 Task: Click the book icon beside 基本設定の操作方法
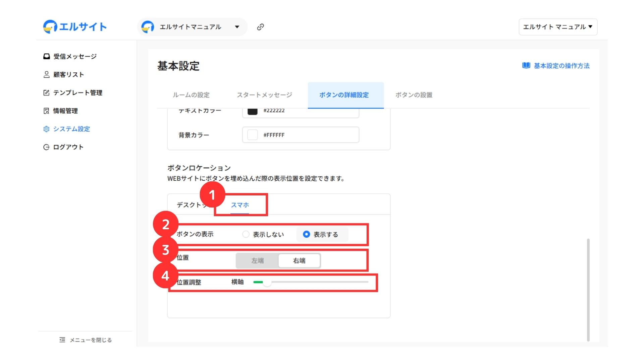(526, 65)
